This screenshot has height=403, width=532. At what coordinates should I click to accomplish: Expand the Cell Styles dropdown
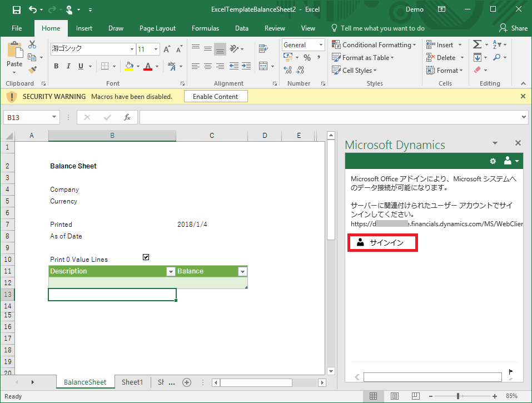click(375, 71)
